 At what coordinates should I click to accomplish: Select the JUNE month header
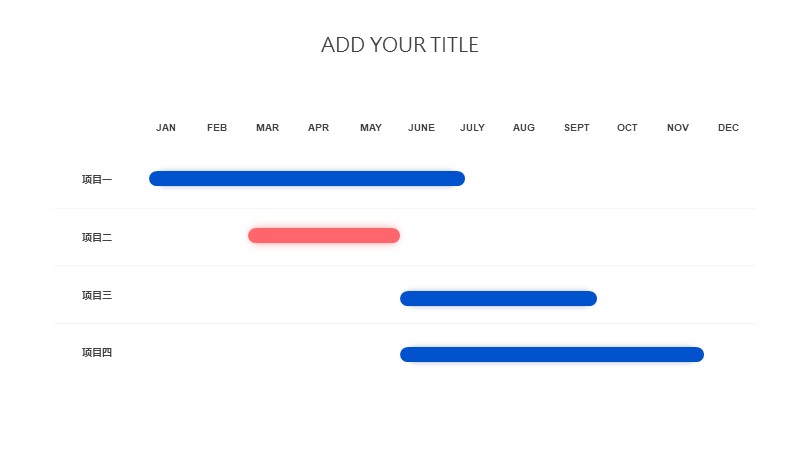coord(421,128)
